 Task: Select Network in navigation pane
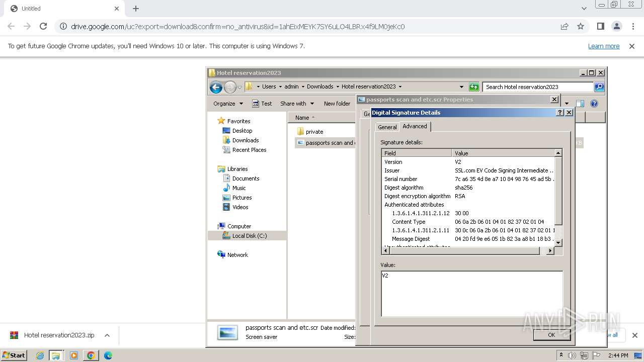tap(237, 255)
